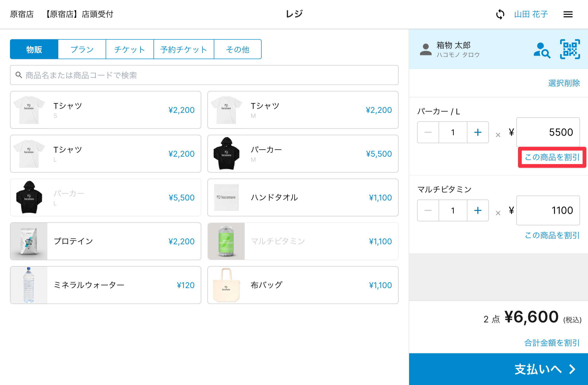Image resolution: width=588 pixels, height=385 pixels.
Task: Switch to the プラン tab
Action: tap(82, 49)
